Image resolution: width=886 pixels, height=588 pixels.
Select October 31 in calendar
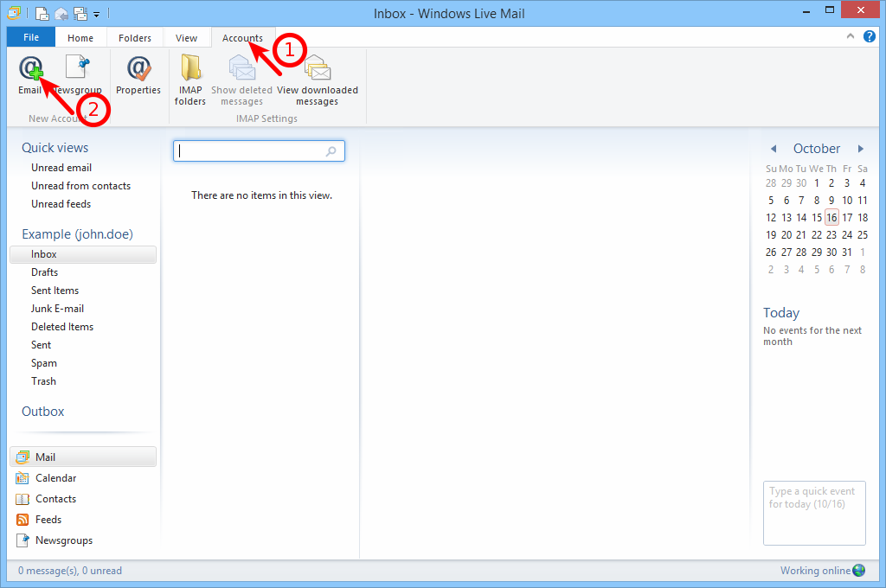click(846, 252)
